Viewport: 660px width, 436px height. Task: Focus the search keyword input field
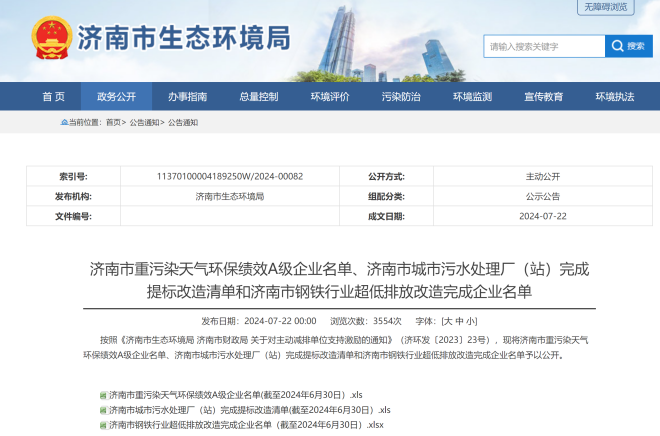tap(544, 46)
